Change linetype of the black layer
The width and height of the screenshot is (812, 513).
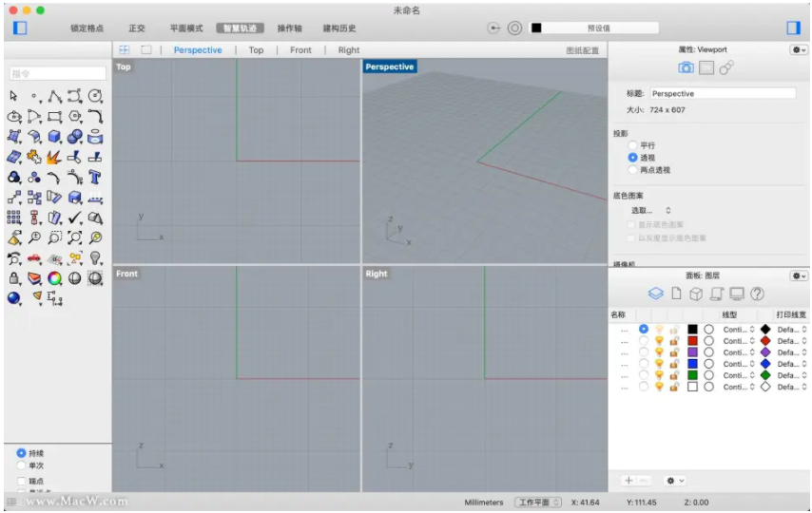(x=739, y=330)
